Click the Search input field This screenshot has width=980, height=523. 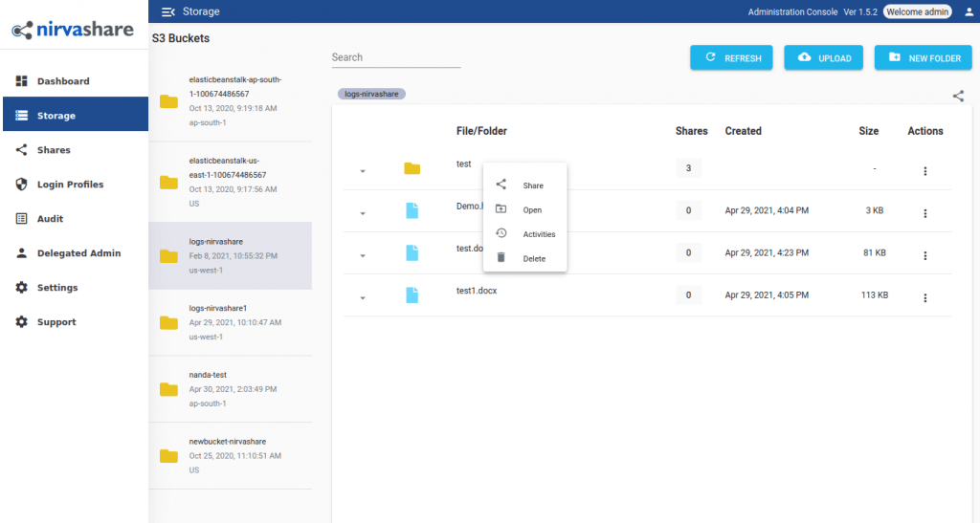pos(395,57)
